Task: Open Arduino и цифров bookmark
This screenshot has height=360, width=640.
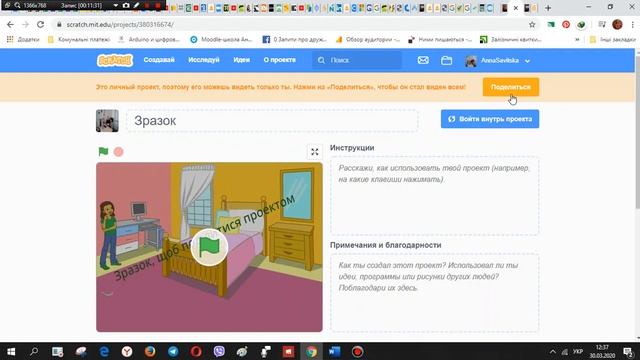Action: coord(149,39)
